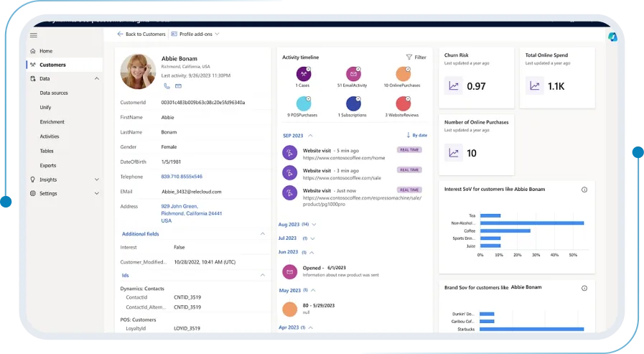The width and height of the screenshot is (644, 354).
Task: Select Customers in the sidebar
Action: (x=64, y=65)
